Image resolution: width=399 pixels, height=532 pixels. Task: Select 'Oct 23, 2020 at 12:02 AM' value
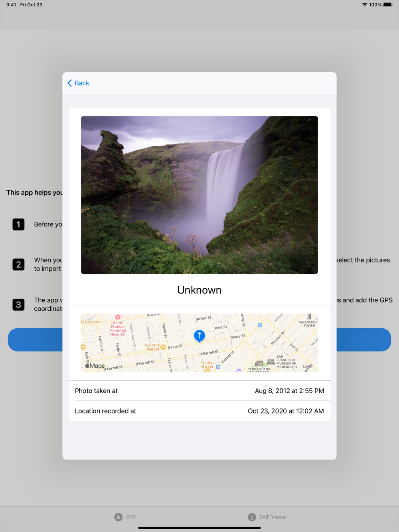286,411
